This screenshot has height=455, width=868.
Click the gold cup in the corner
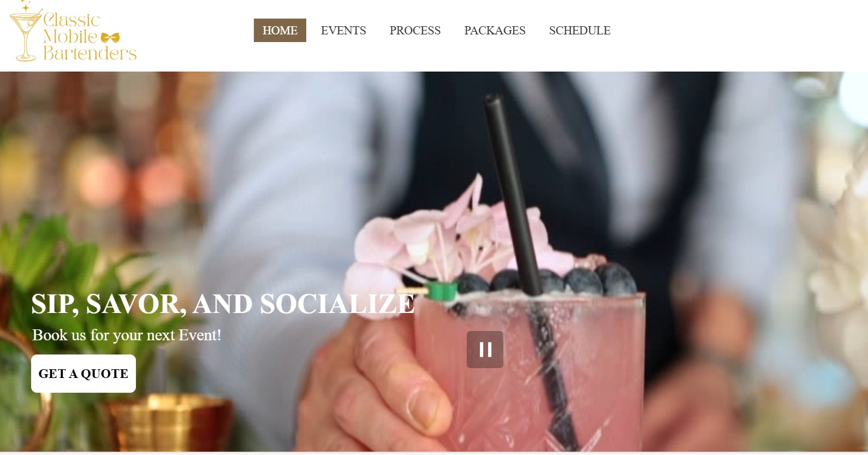(x=168, y=423)
